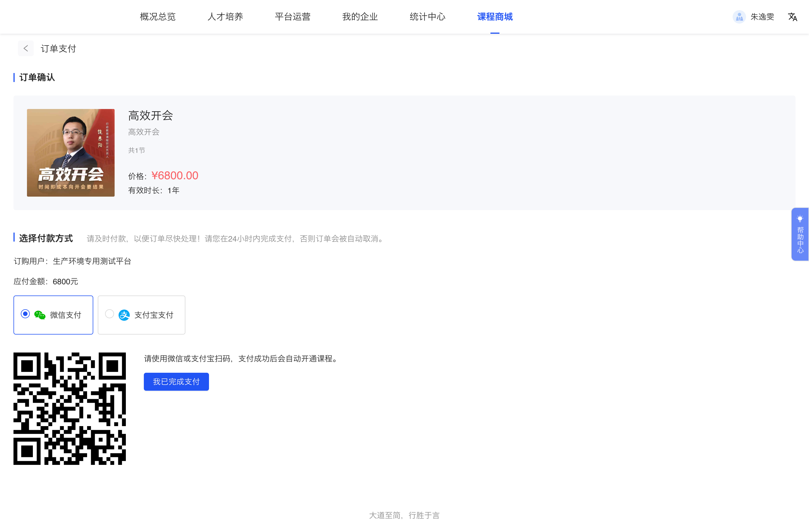Click the 朱逸雯 user avatar icon
Screen dimensions: 809x532
coord(739,17)
